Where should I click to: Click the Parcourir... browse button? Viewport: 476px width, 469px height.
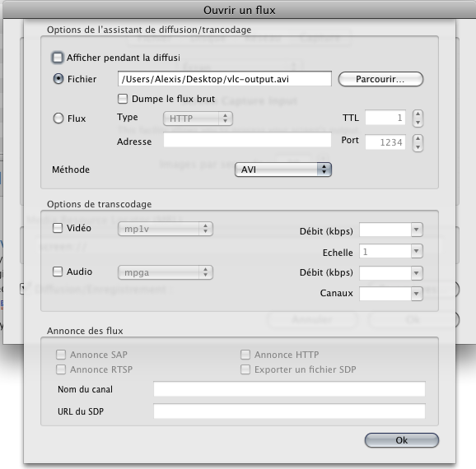[x=380, y=79]
